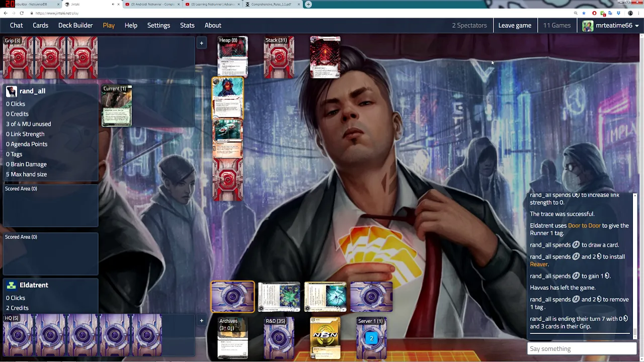Click runner 0 Brain Damage counter
Image resolution: width=644 pixels, height=362 pixels.
point(26,164)
